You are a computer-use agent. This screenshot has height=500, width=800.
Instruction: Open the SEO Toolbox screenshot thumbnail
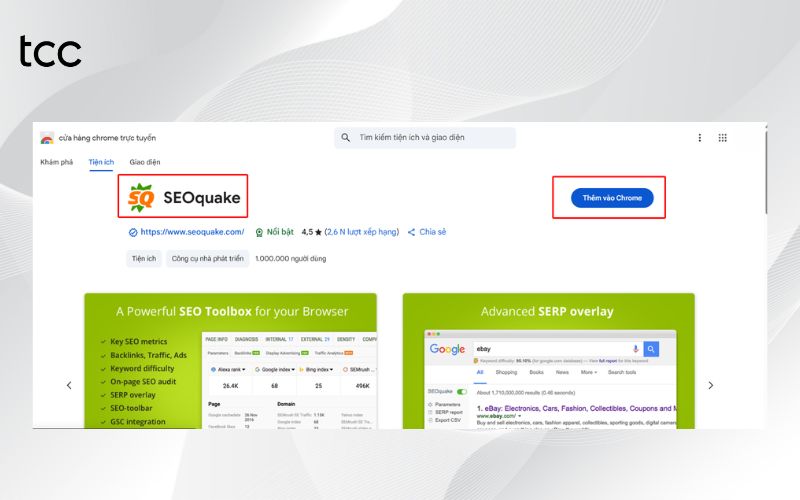pos(231,361)
